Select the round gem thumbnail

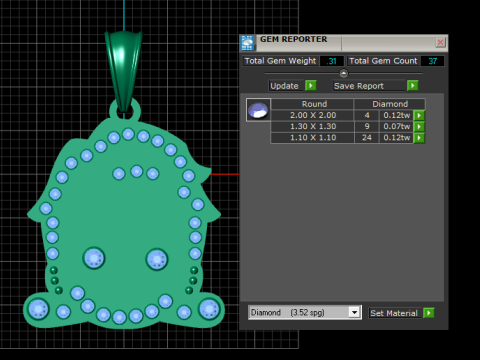pos(258,110)
